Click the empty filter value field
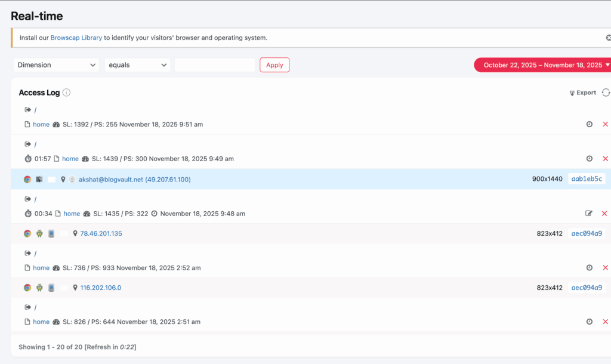 click(215, 65)
